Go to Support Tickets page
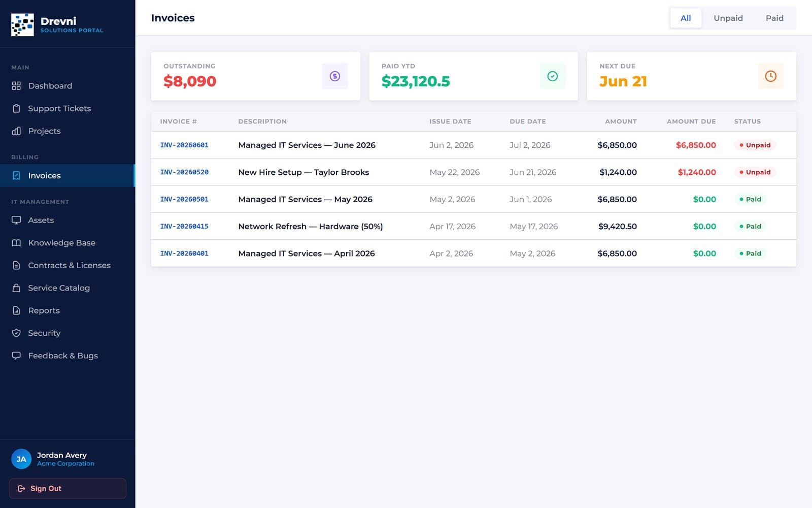The width and height of the screenshot is (812, 508). [x=67, y=108]
